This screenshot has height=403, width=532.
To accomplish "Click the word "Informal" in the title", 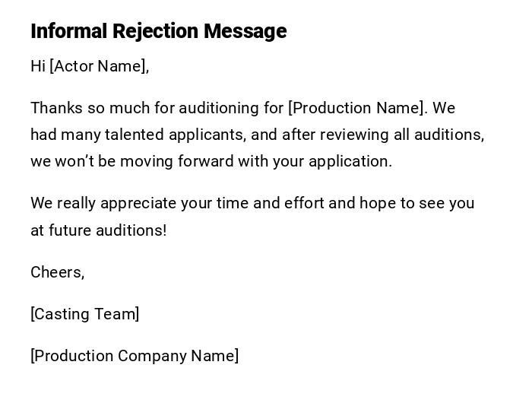I will [69, 31].
